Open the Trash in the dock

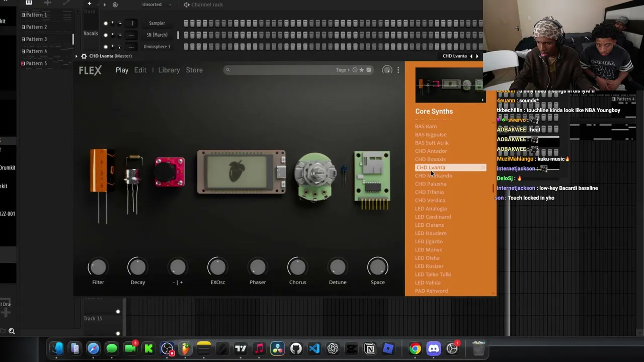[478, 348]
